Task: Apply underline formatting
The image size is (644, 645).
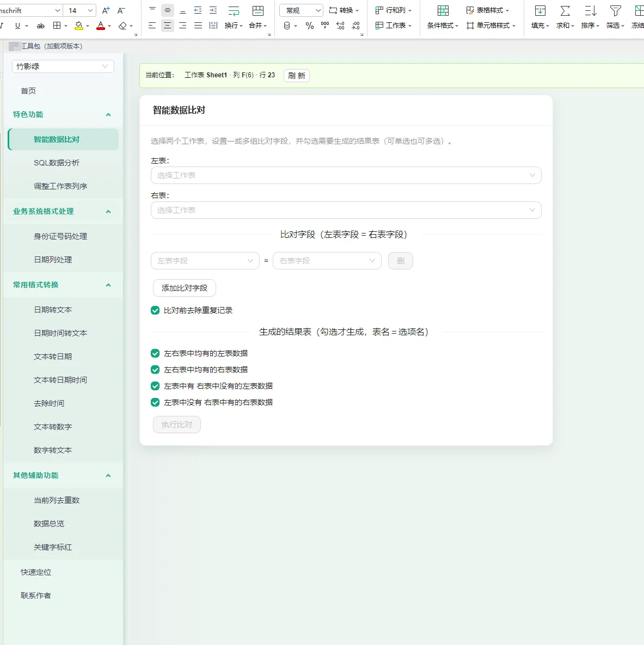Action: [17, 26]
